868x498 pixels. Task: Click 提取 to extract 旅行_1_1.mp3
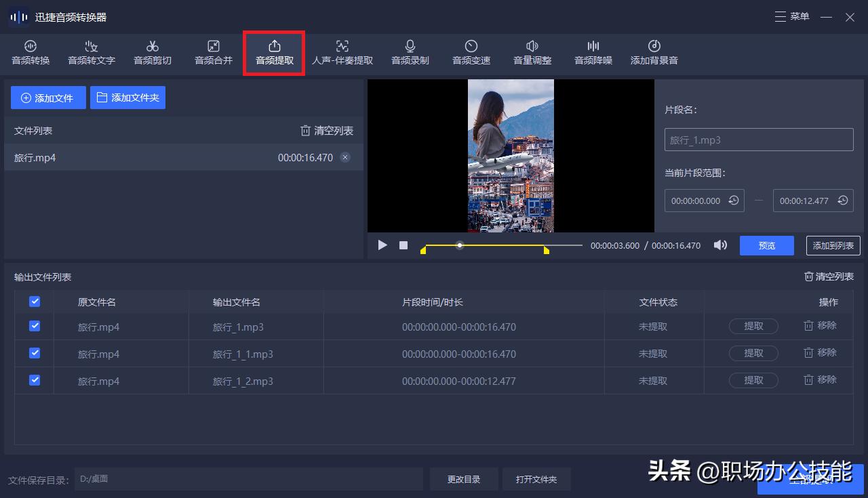click(x=753, y=353)
